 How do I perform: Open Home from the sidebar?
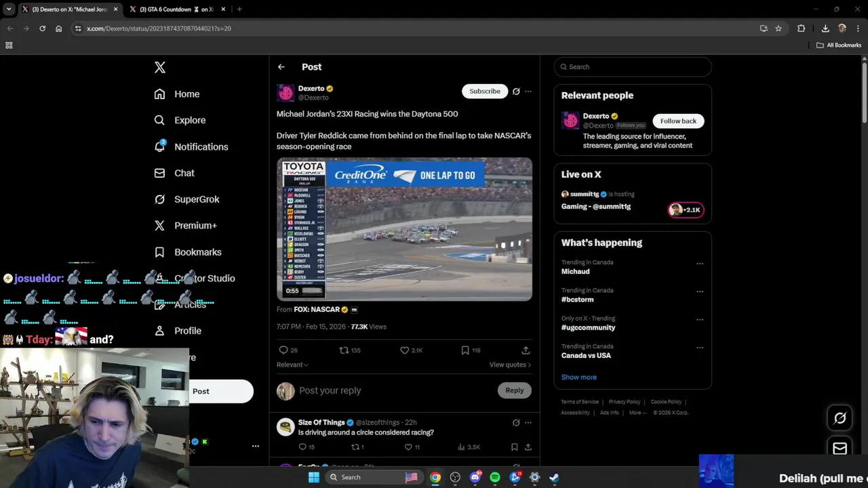point(177,94)
